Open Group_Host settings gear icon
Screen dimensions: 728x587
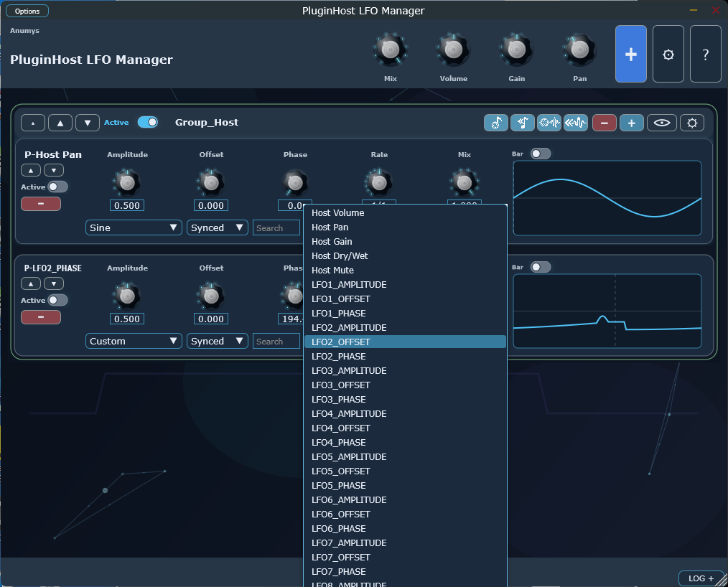(x=692, y=123)
